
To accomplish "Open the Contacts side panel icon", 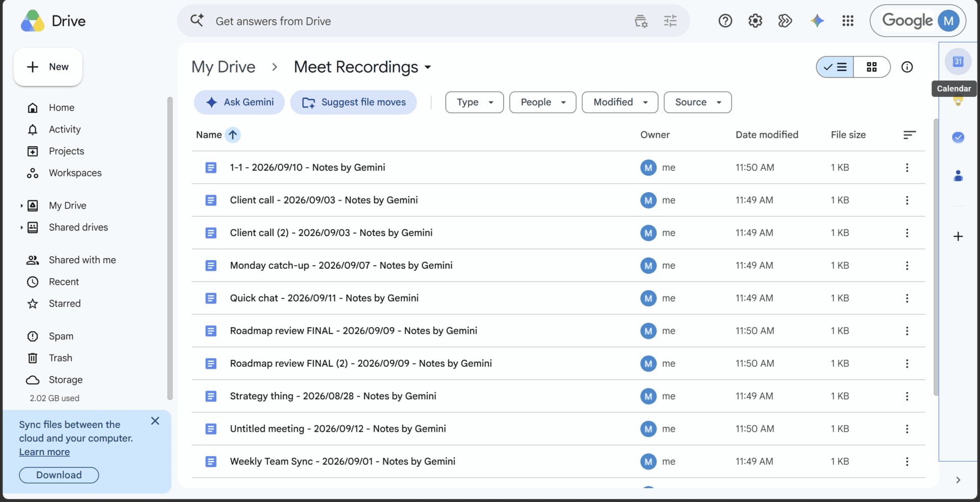I will point(958,176).
